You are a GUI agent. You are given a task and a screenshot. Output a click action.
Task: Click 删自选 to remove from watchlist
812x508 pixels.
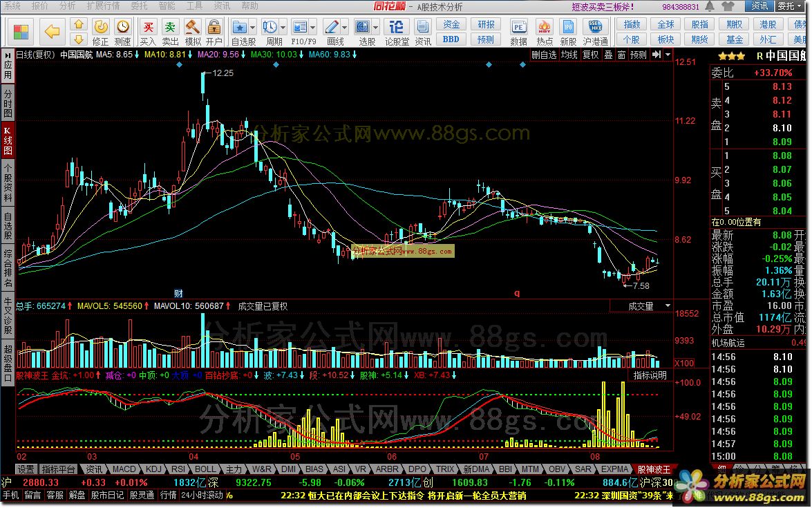(x=545, y=55)
